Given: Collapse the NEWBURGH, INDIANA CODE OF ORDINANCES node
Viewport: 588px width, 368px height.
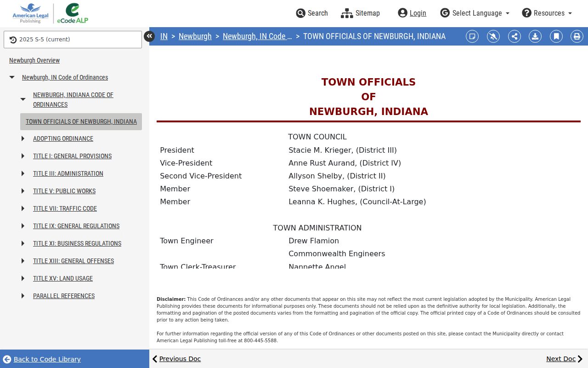Looking at the screenshot, I should click(23, 99).
